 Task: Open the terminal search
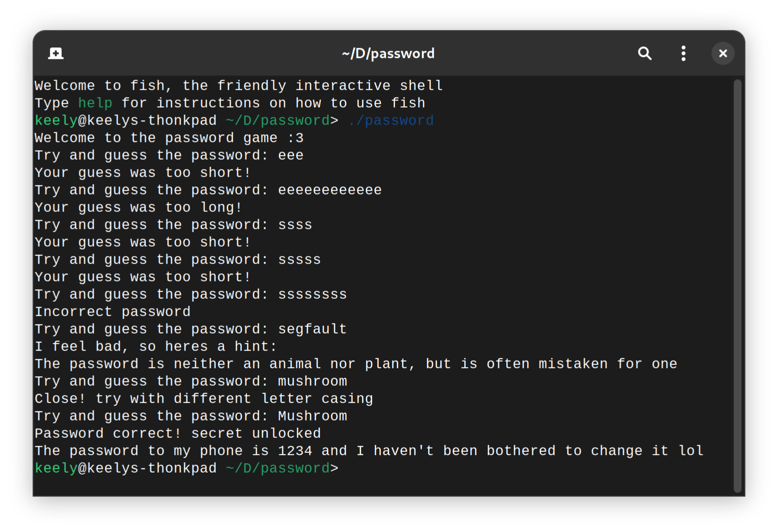645,53
